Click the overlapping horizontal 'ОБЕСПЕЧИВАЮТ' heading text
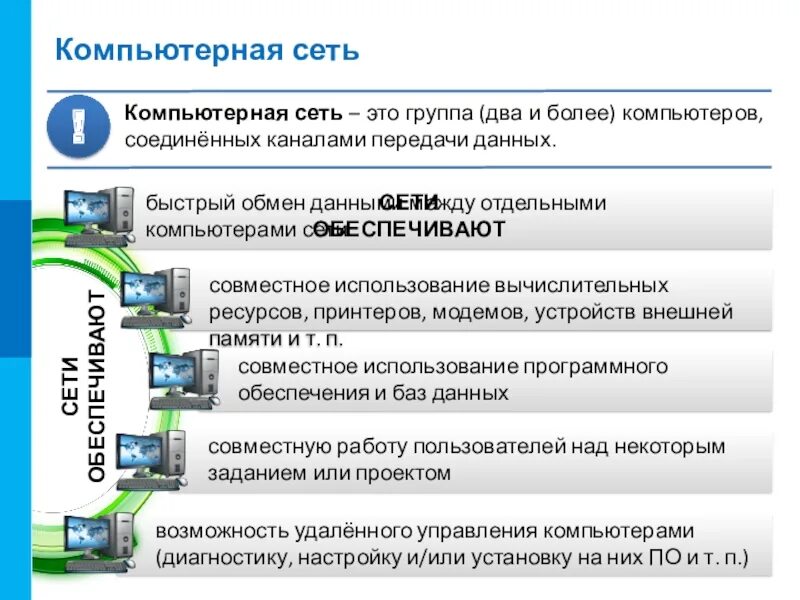Viewport: 800px width, 600px height. (x=409, y=229)
